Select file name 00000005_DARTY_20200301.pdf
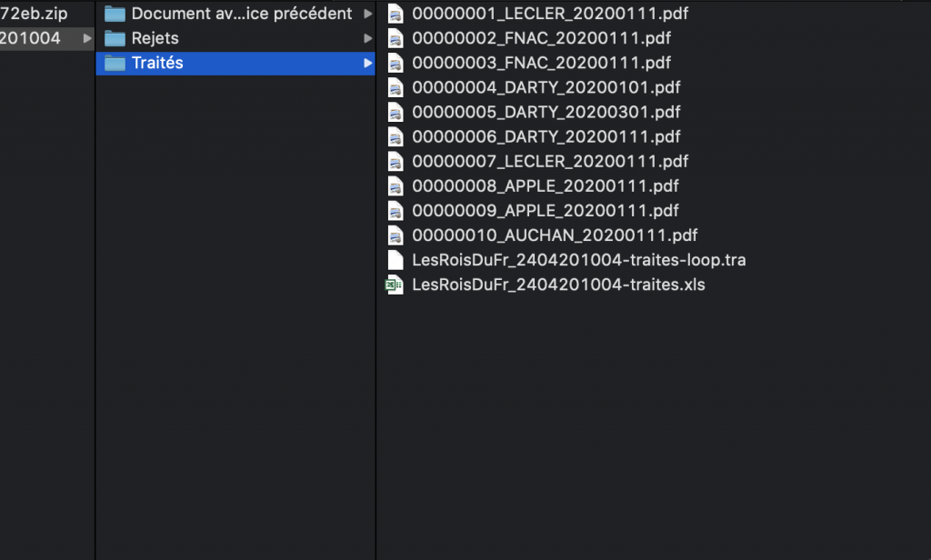Image resolution: width=931 pixels, height=560 pixels. (546, 112)
